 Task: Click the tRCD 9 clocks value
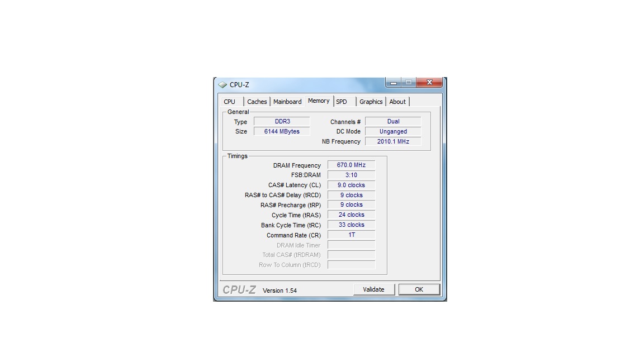pyautogui.click(x=352, y=195)
